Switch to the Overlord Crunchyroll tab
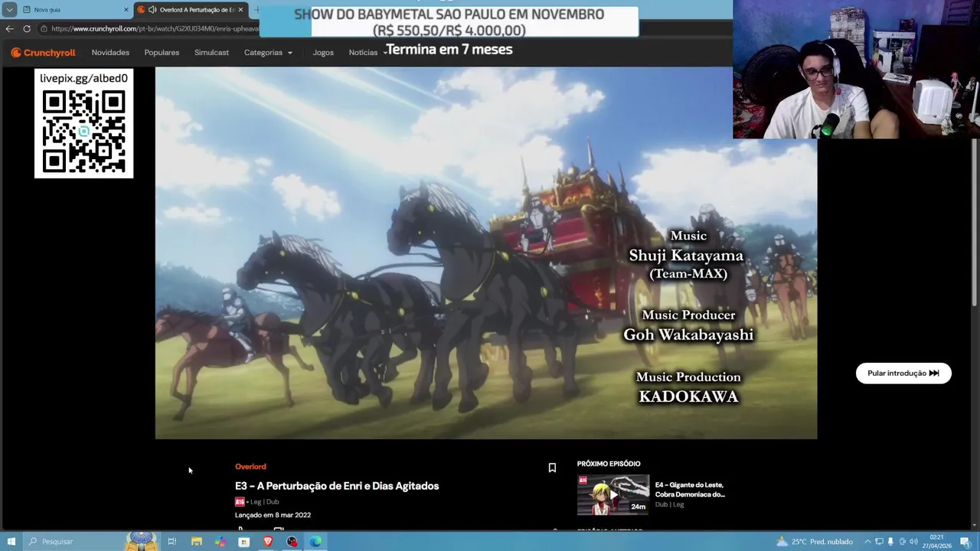The image size is (980, 551). pos(190,10)
